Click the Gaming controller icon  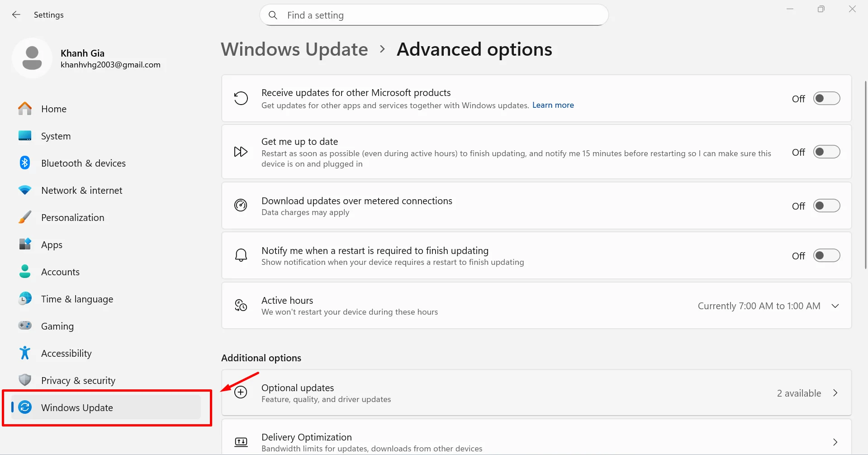[25, 326]
